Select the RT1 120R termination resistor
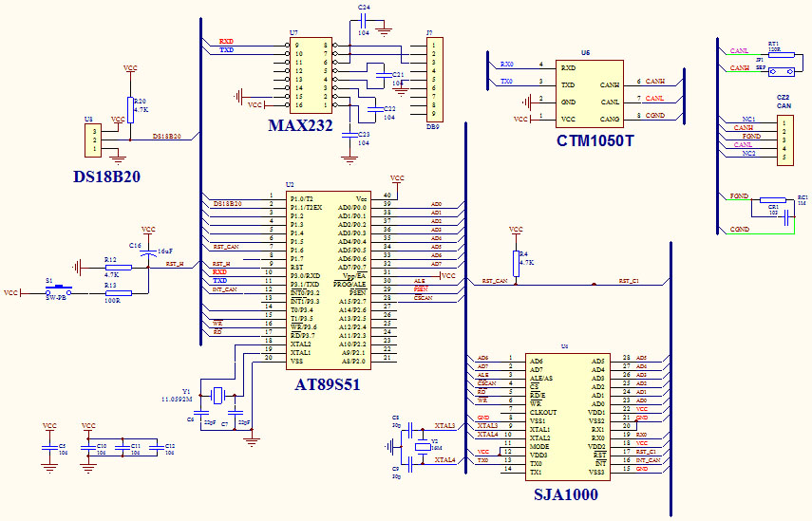The width and height of the screenshot is (812, 521). click(x=782, y=54)
